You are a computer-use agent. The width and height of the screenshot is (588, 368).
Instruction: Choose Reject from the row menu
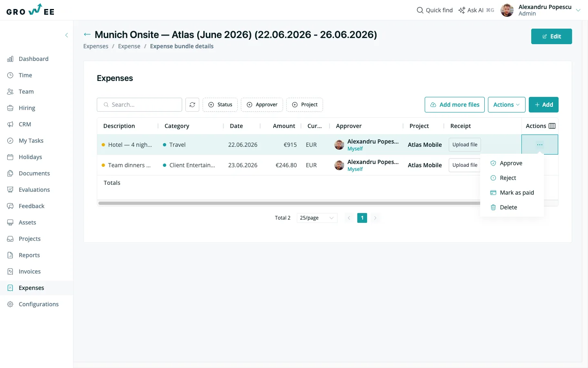pos(512,178)
